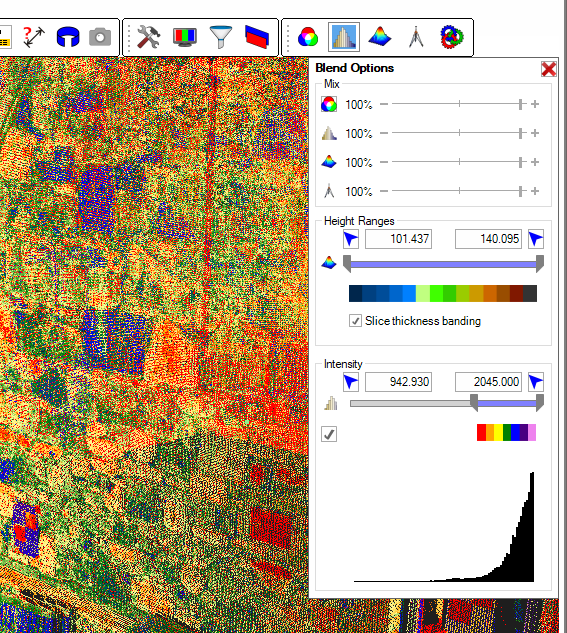This screenshot has height=633, width=567.
Task: Toggle the height color ramp view
Action: coord(380,37)
